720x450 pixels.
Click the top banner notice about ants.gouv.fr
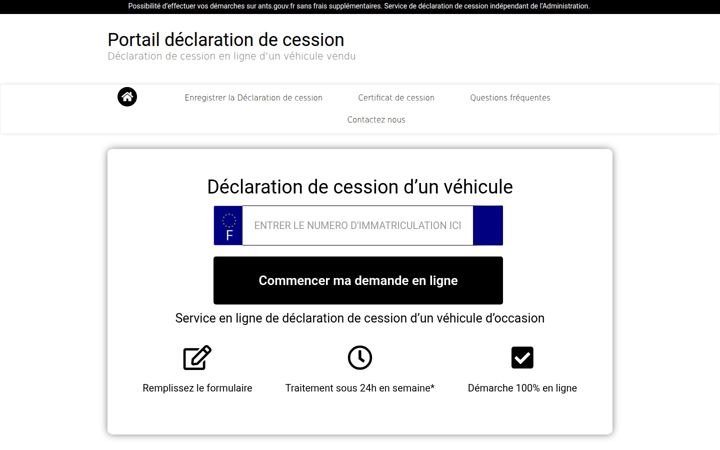pyautogui.click(x=359, y=6)
